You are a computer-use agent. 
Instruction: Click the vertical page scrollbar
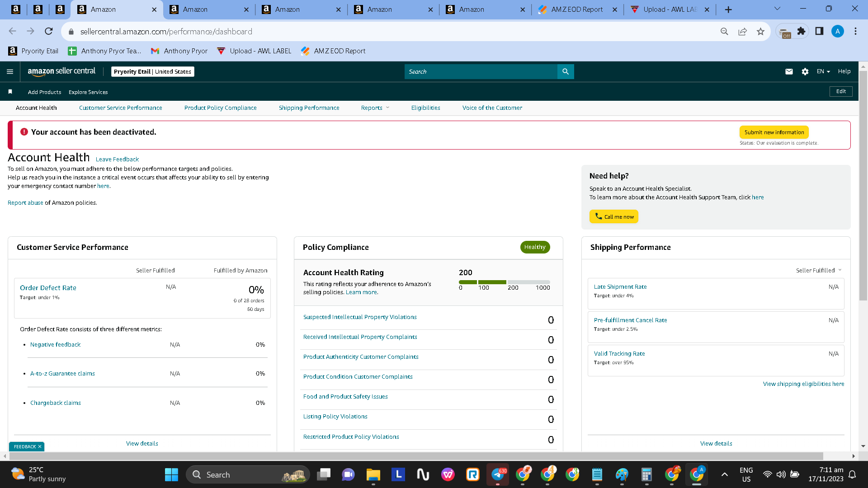[x=863, y=185]
